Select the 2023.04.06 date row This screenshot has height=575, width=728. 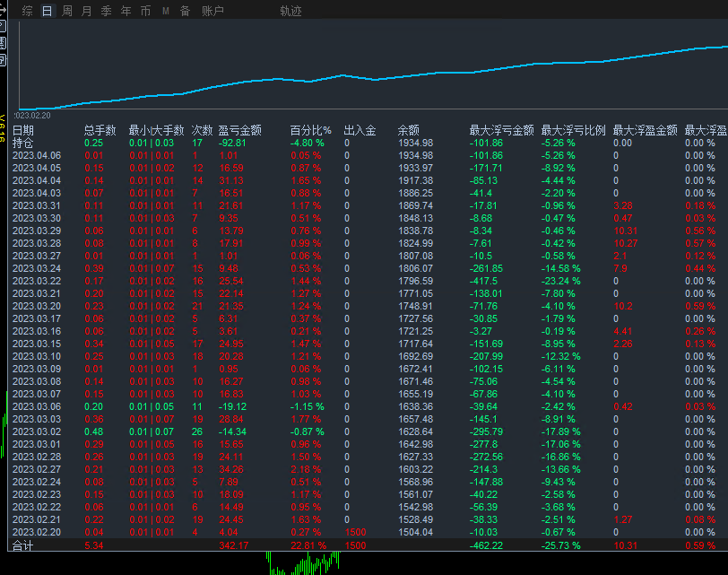pos(368,155)
